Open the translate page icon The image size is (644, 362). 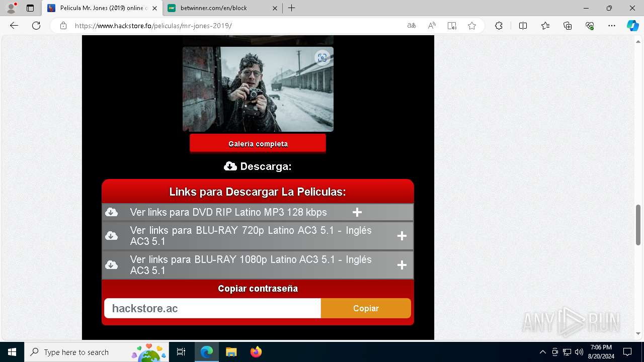pos(412,26)
